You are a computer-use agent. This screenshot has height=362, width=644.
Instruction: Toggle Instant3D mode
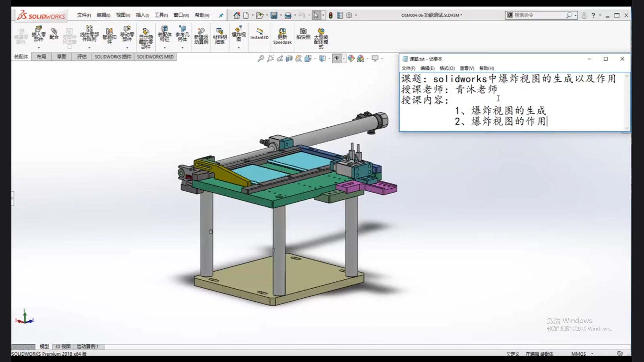point(259,34)
